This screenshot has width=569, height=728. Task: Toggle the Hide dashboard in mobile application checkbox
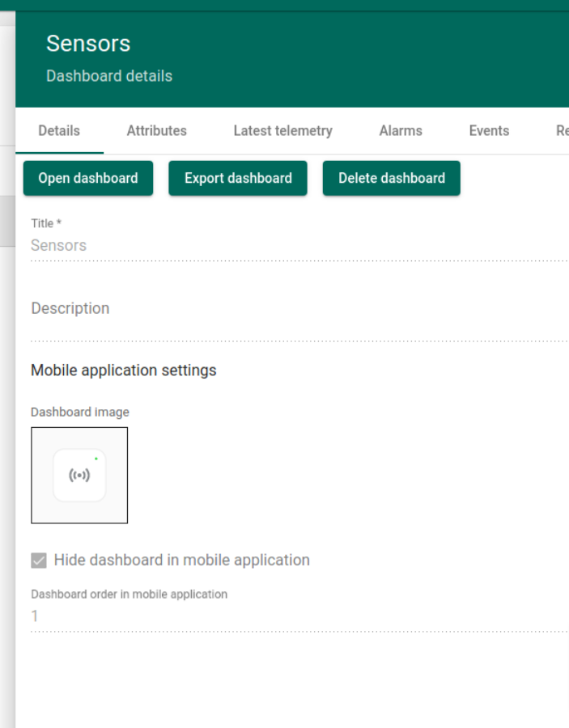click(x=39, y=561)
